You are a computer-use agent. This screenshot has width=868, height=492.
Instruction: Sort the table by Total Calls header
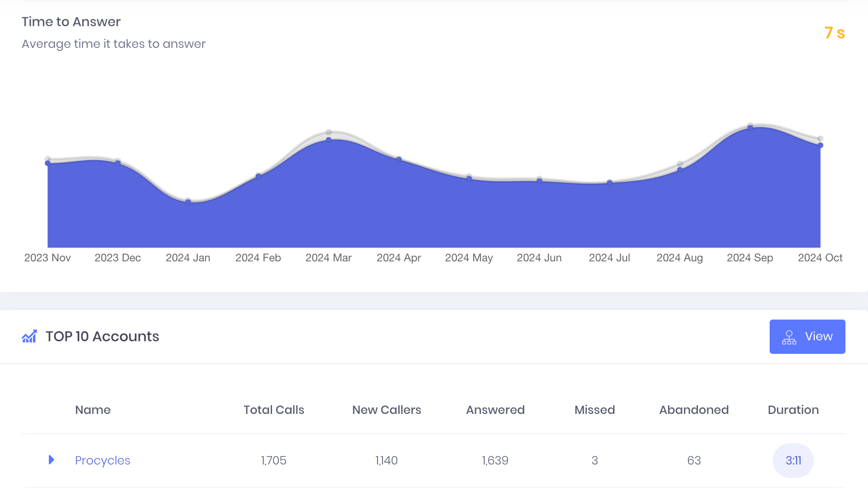click(273, 410)
